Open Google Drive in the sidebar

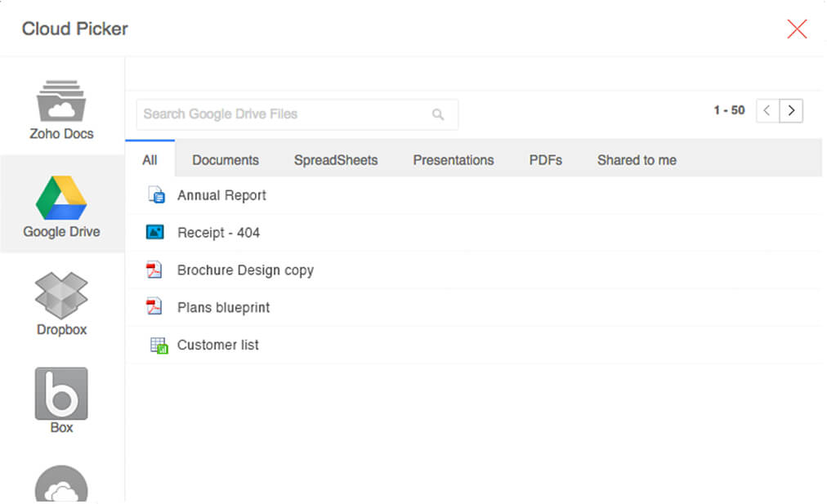pyautogui.click(x=61, y=198)
